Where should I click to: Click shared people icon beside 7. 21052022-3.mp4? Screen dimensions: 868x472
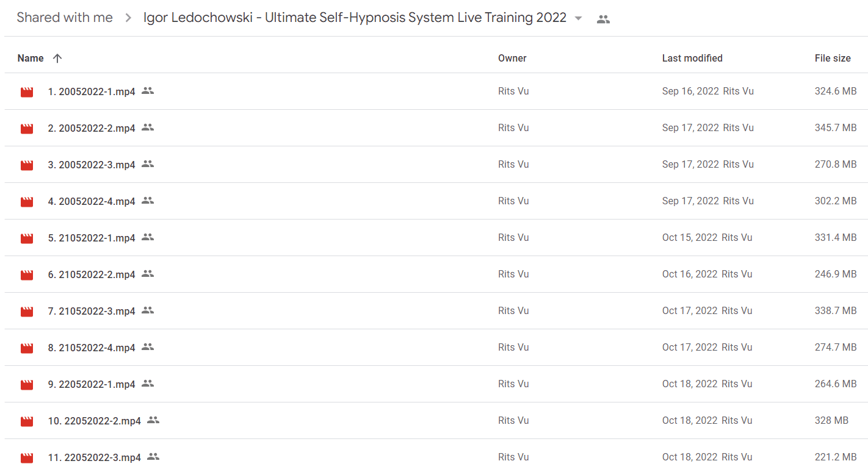tap(148, 310)
